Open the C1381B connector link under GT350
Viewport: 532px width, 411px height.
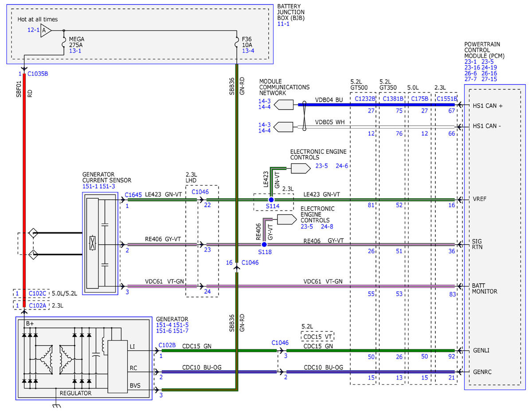pos(393,98)
